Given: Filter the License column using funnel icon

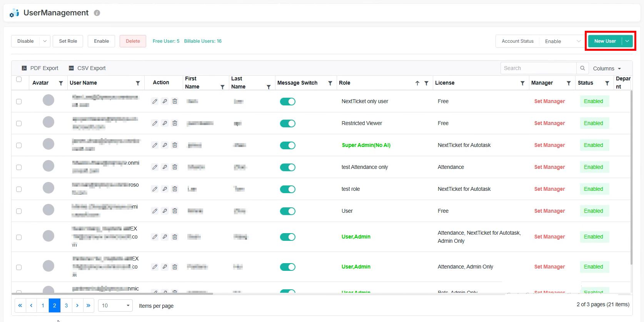Looking at the screenshot, I should (x=522, y=83).
